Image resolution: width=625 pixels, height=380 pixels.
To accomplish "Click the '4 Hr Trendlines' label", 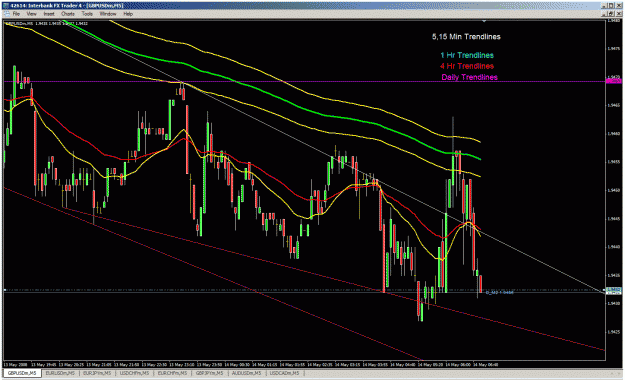I will 467,66.
